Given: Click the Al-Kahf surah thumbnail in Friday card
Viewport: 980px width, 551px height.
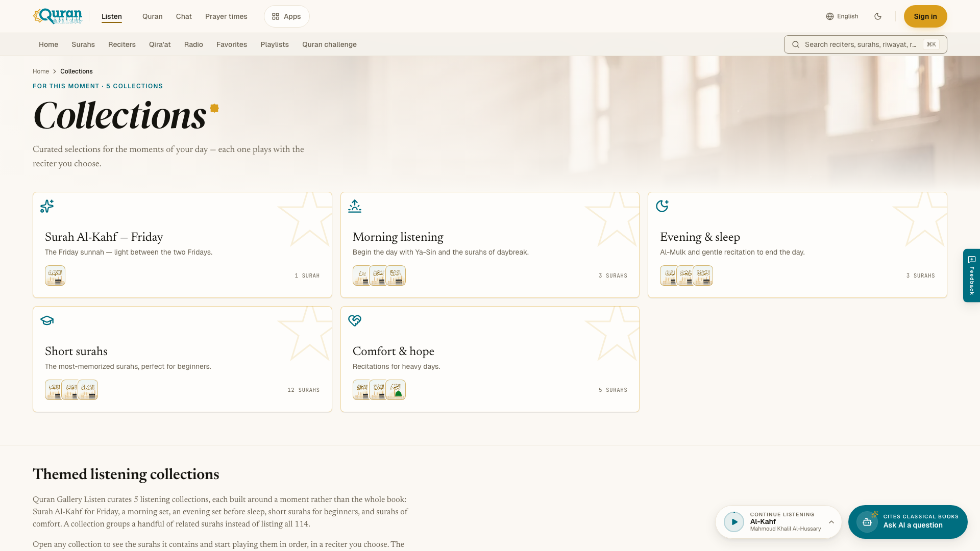Looking at the screenshot, I should pos(55,275).
